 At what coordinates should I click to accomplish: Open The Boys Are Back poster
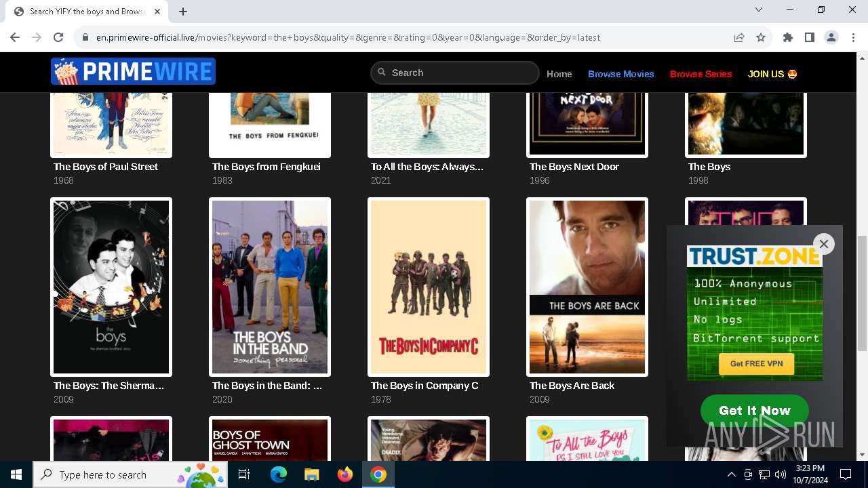coord(587,287)
